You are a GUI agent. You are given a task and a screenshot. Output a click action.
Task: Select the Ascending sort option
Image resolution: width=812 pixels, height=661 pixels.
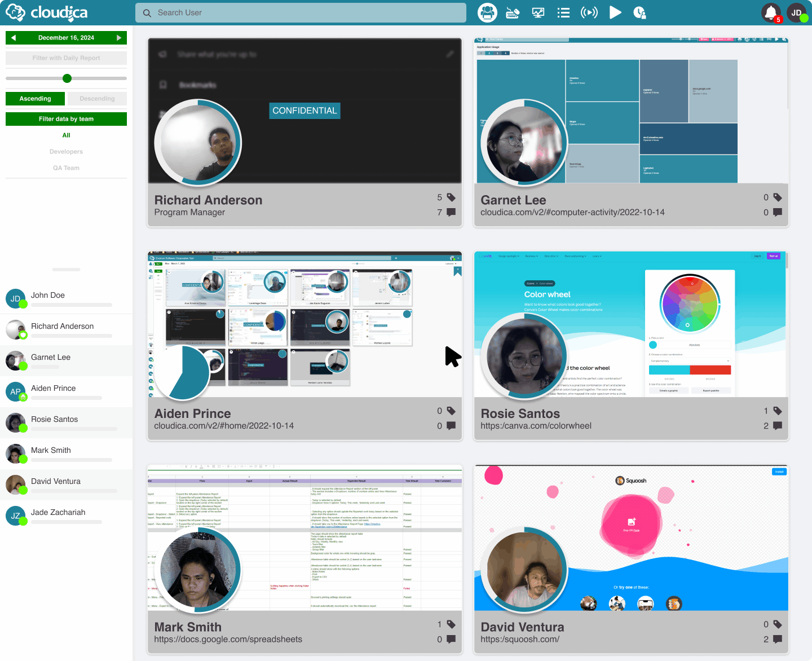[x=35, y=98]
